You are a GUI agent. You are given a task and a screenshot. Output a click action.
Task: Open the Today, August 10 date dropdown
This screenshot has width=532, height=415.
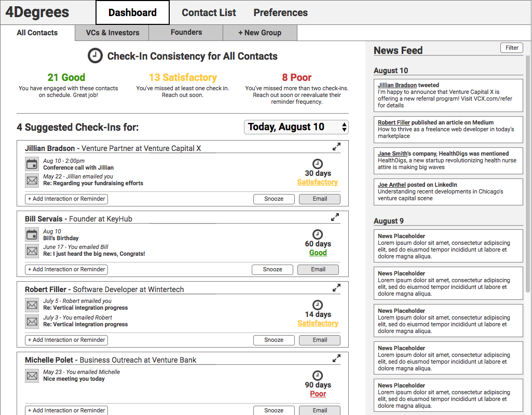coord(296,127)
